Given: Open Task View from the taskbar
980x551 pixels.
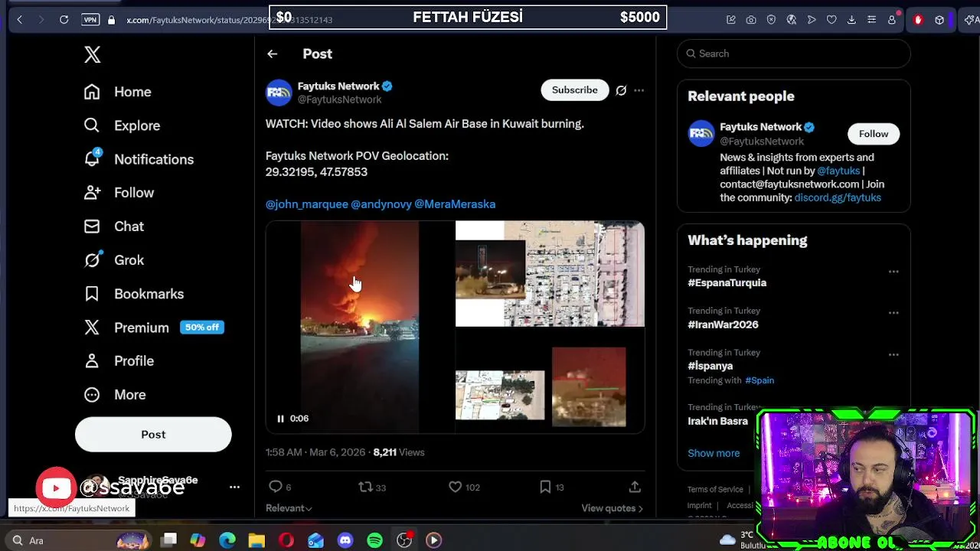Looking at the screenshot, I should (169, 540).
